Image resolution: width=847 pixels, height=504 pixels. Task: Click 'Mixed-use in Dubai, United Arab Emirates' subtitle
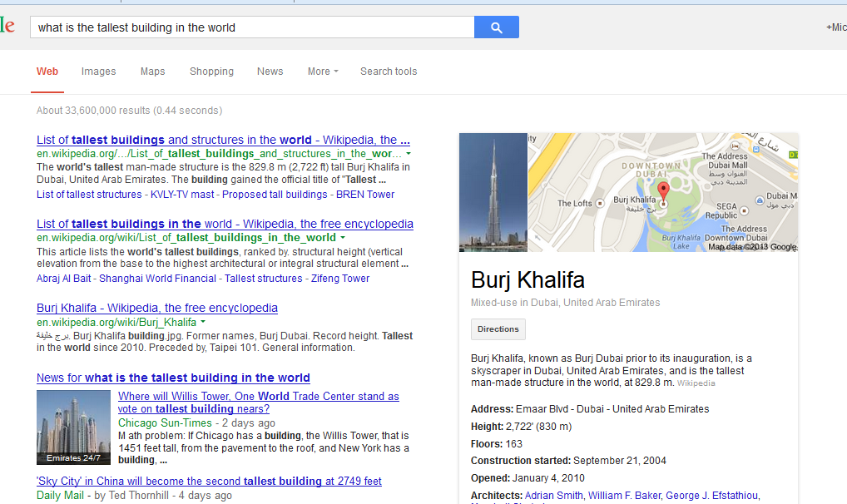(x=566, y=303)
